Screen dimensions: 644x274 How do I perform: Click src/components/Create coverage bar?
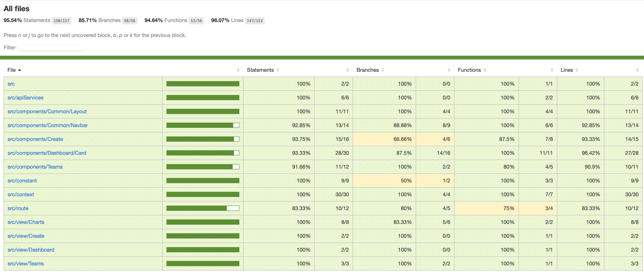(x=203, y=139)
